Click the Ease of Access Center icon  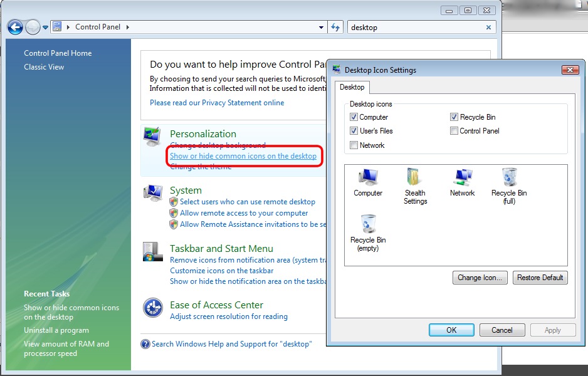pos(152,308)
